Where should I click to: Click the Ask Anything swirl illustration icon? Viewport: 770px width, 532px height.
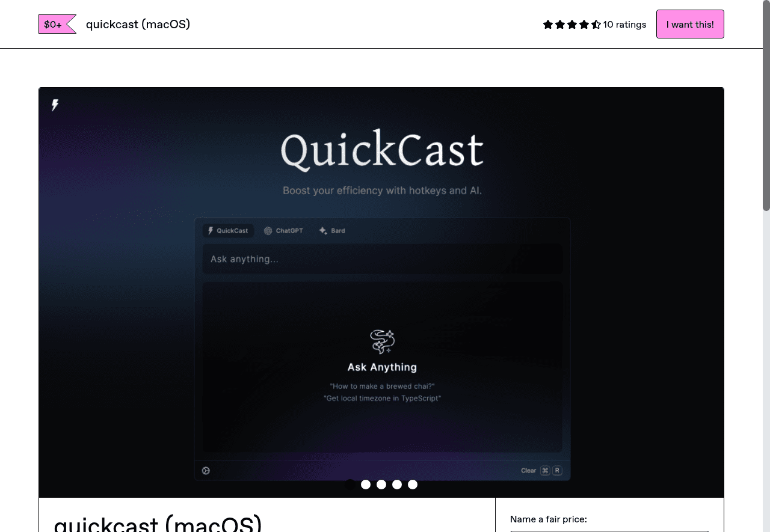[382, 341]
